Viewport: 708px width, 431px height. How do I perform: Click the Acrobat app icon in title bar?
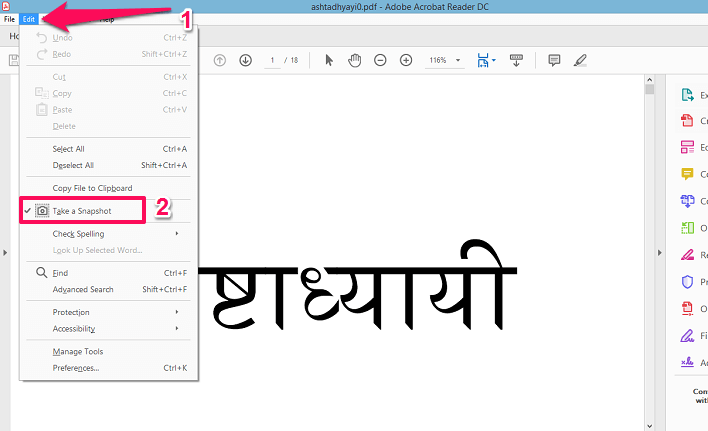pyautogui.click(x=6, y=6)
